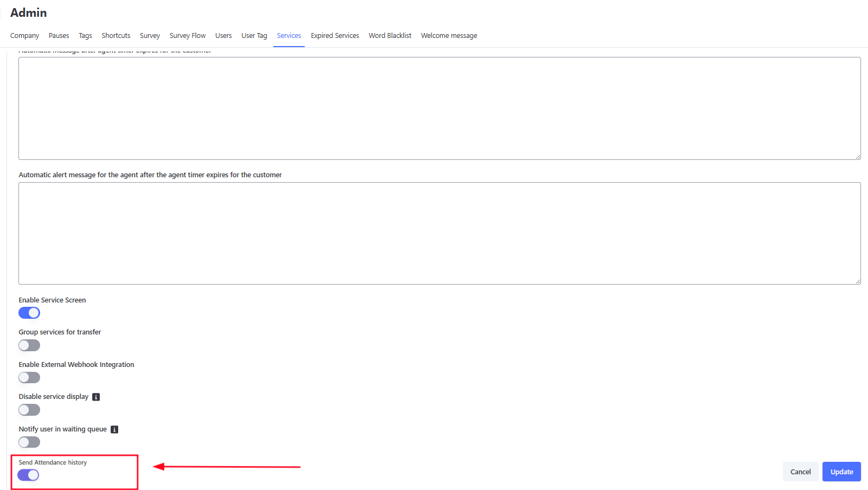Open the User Tag tab
This screenshot has width=868, height=490.
point(254,36)
